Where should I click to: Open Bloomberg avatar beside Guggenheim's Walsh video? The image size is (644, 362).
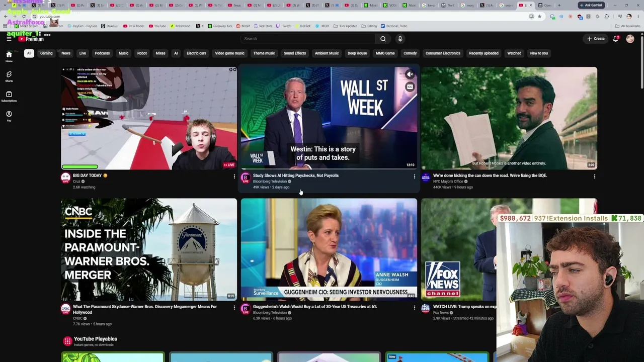[246, 309]
